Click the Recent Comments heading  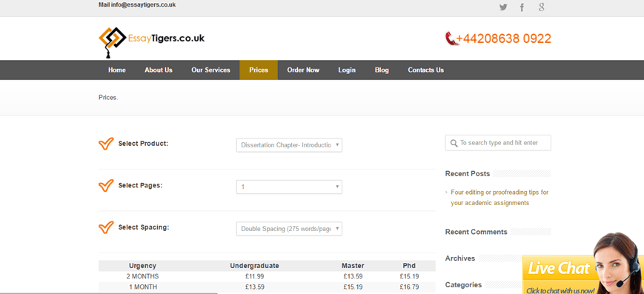click(x=476, y=232)
